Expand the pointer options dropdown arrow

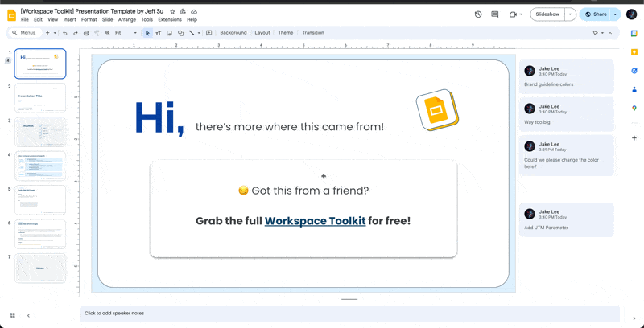[602, 33]
